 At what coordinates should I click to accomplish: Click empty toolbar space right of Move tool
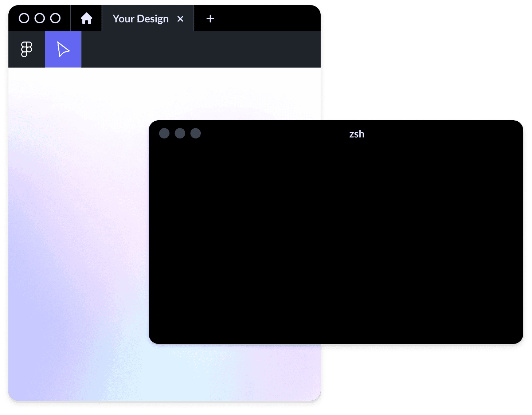coord(200,50)
